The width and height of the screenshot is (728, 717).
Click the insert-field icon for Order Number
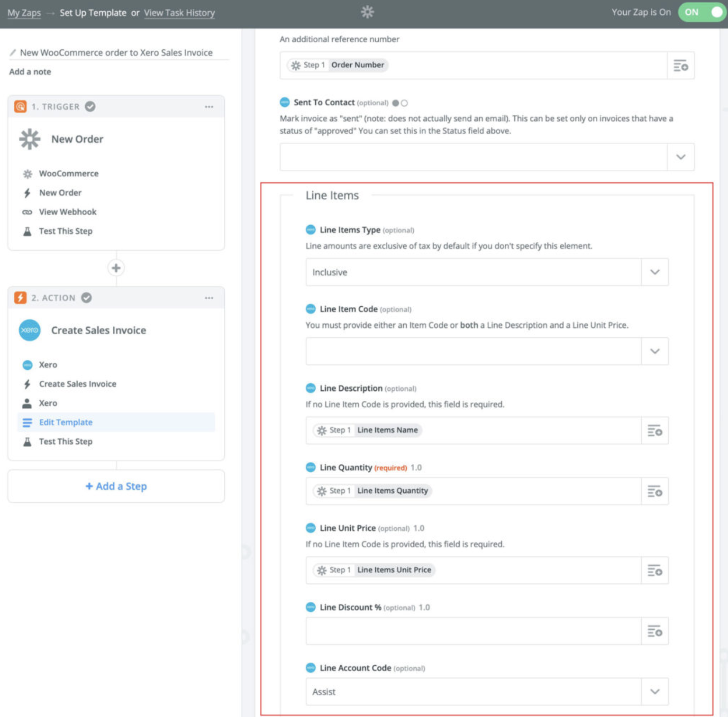681,65
